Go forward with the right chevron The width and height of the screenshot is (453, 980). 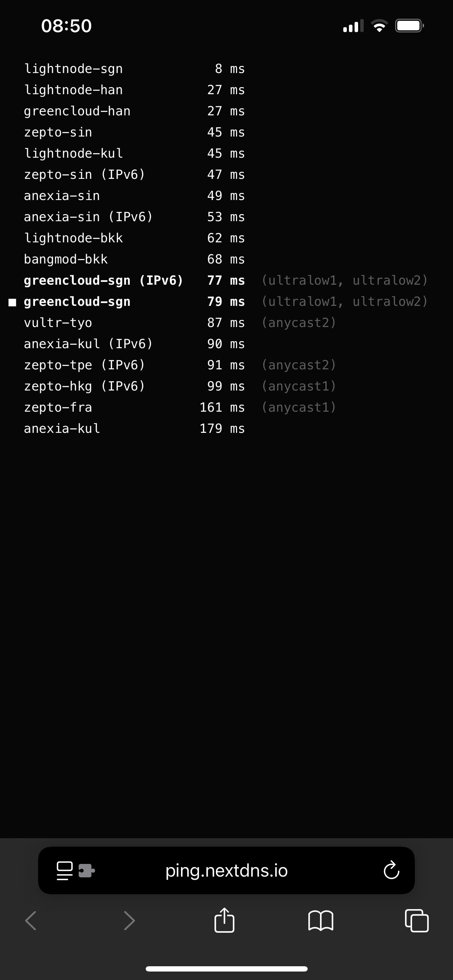coord(129,921)
